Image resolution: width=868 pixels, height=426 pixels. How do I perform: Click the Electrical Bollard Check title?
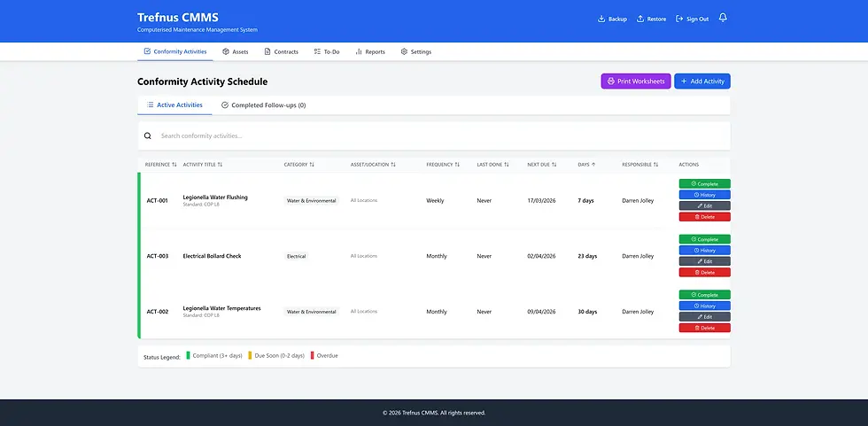(212, 256)
